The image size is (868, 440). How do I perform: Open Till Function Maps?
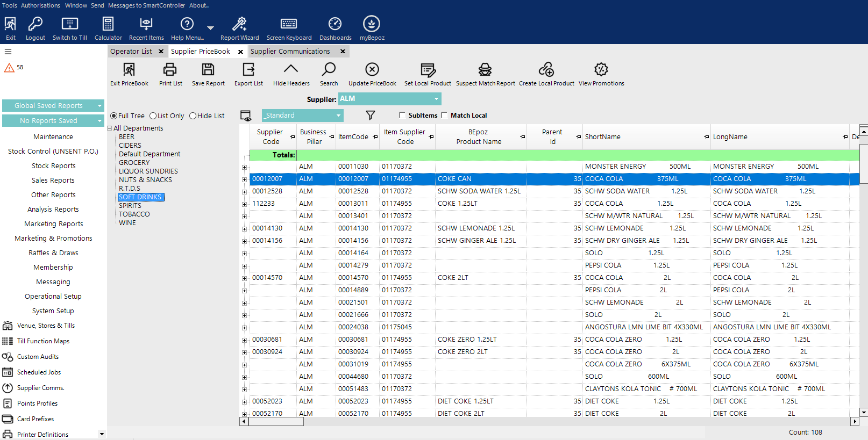click(43, 341)
